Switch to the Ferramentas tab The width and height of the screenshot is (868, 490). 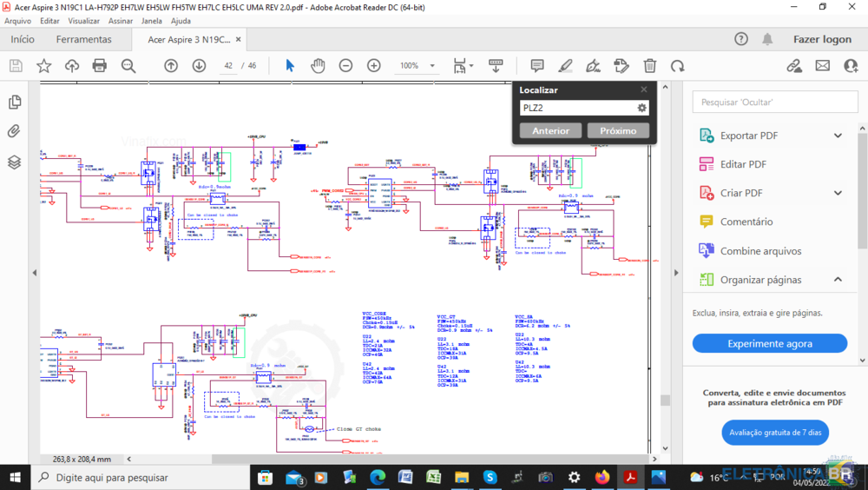tap(84, 39)
